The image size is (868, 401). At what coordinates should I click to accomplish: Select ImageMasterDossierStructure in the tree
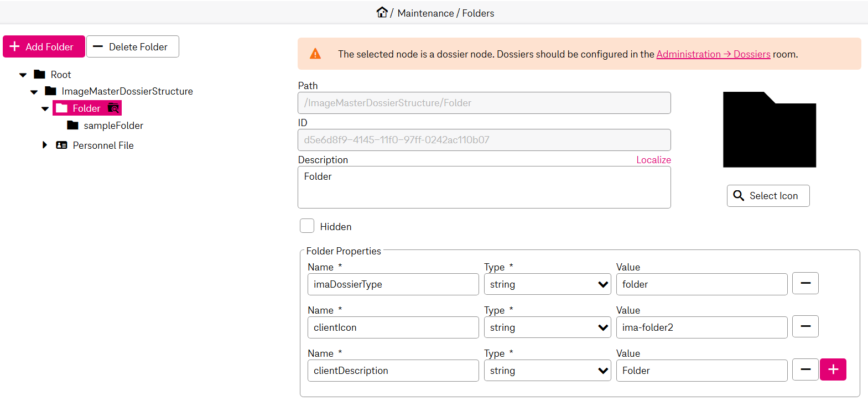click(x=127, y=91)
